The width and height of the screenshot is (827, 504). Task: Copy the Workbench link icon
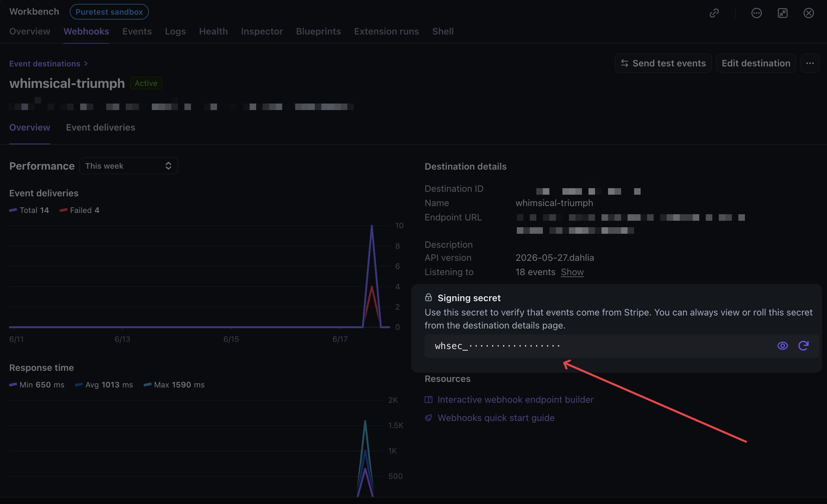click(714, 13)
